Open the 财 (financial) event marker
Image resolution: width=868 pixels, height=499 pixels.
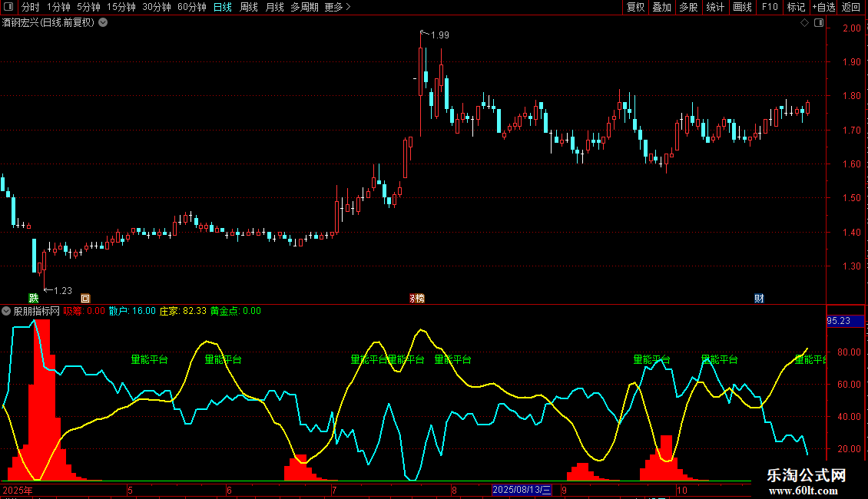click(759, 298)
